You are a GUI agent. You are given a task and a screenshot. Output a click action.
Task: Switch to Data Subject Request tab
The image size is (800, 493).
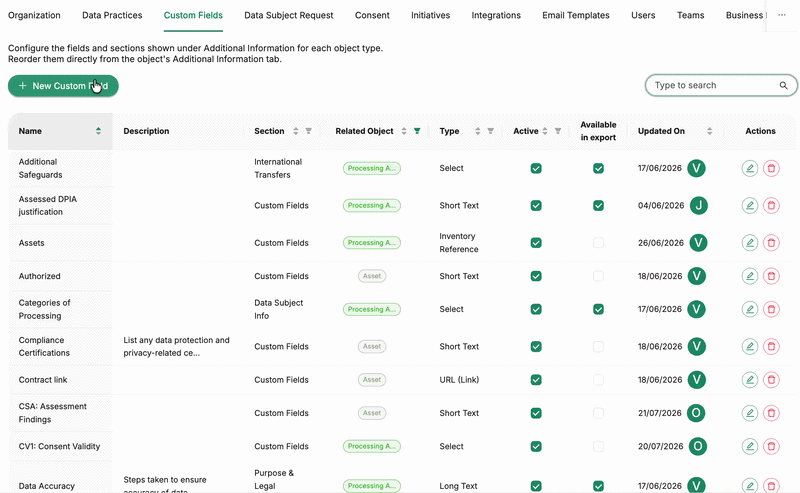tap(289, 15)
